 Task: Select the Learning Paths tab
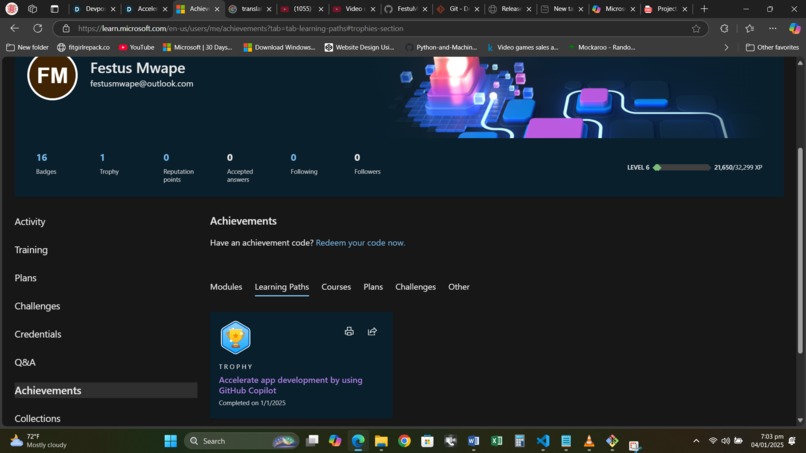tap(282, 287)
